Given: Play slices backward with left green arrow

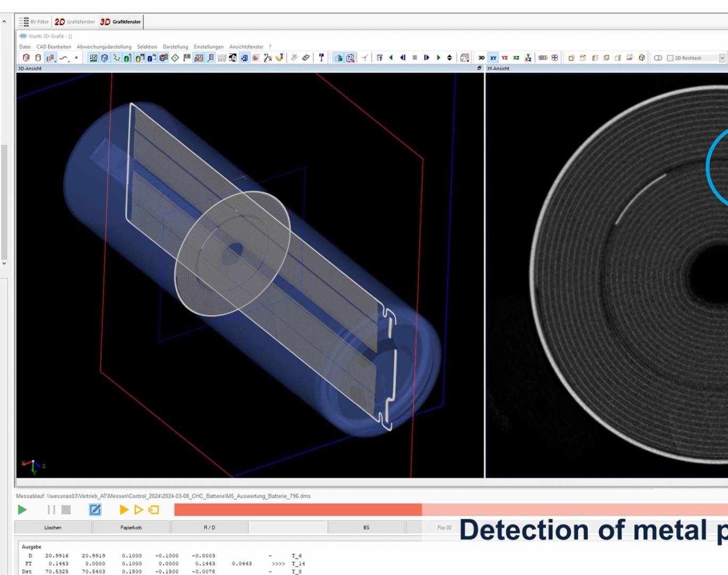Looking at the screenshot, I should pyautogui.click(x=391, y=57).
